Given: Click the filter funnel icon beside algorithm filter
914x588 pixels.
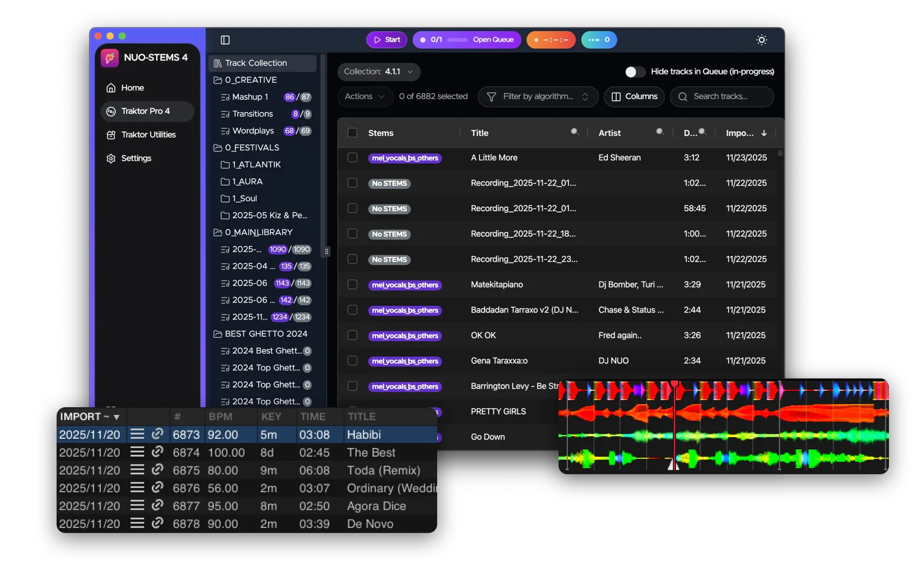Looking at the screenshot, I should click(x=492, y=96).
